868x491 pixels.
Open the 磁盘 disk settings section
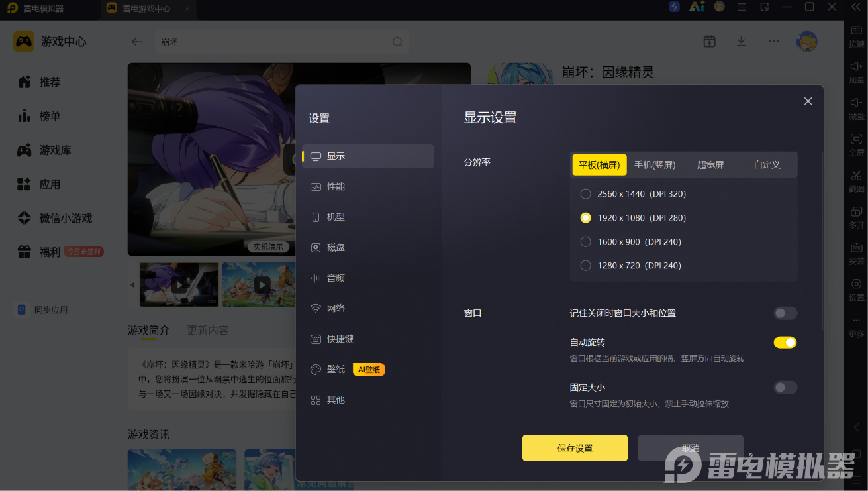point(367,248)
